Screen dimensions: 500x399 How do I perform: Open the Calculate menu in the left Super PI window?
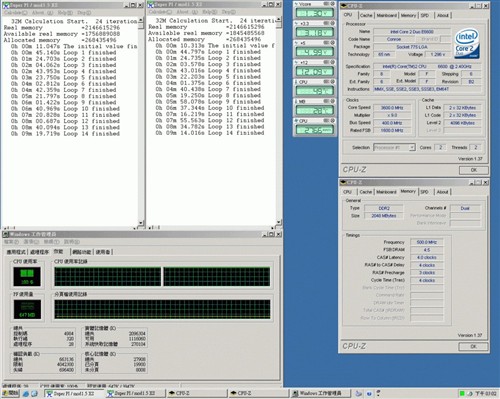15,13
